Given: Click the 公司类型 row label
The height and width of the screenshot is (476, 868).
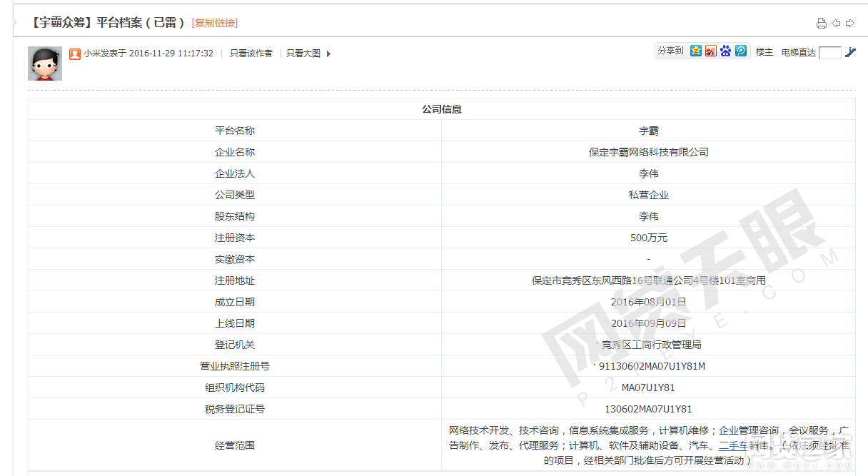Looking at the screenshot, I should [235, 195].
